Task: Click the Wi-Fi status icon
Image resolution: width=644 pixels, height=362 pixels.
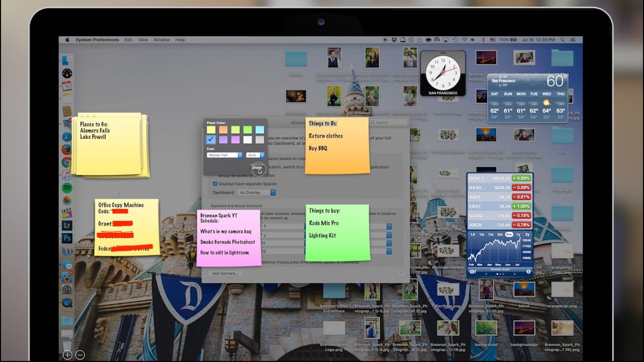Action: 464,40
